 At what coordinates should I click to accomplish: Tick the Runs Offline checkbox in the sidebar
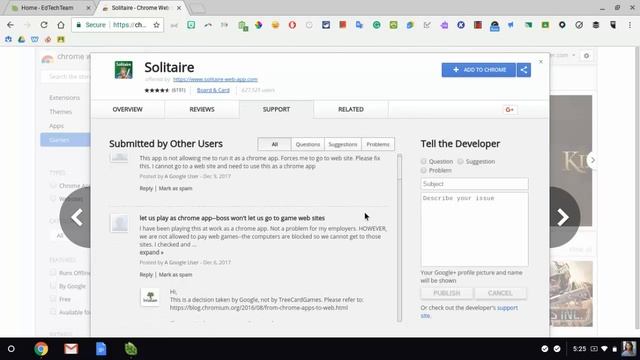pyautogui.click(x=53, y=272)
